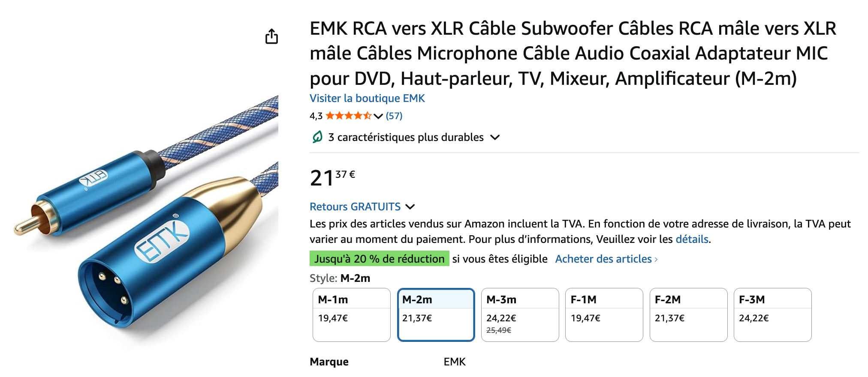Visit the EMK boutique link
The height and width of the screenshot is (377, 868).
[x=367, y=99]
